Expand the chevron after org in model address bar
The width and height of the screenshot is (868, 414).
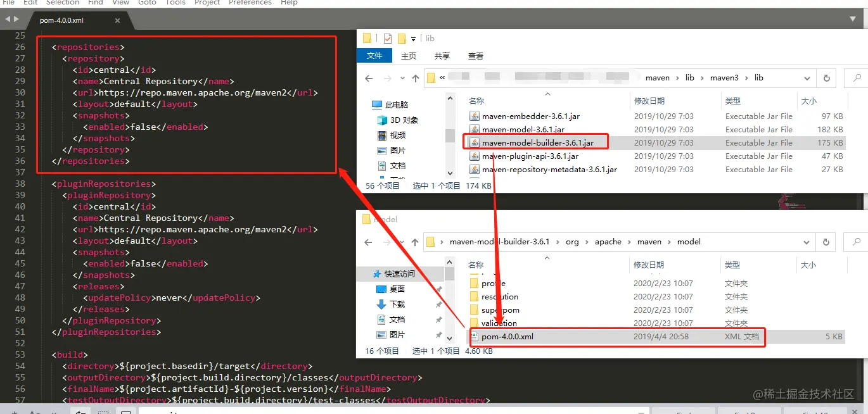(586, 242)
